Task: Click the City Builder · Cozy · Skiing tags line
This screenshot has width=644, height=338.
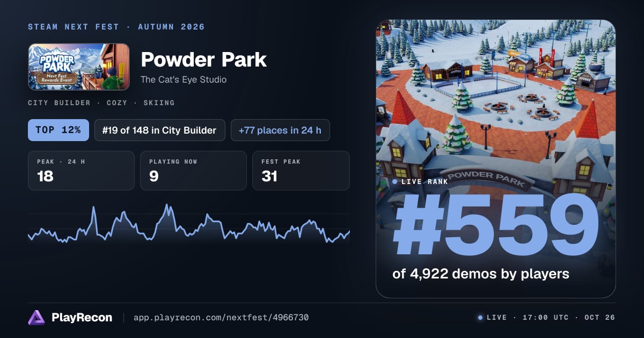Action: 101,102
